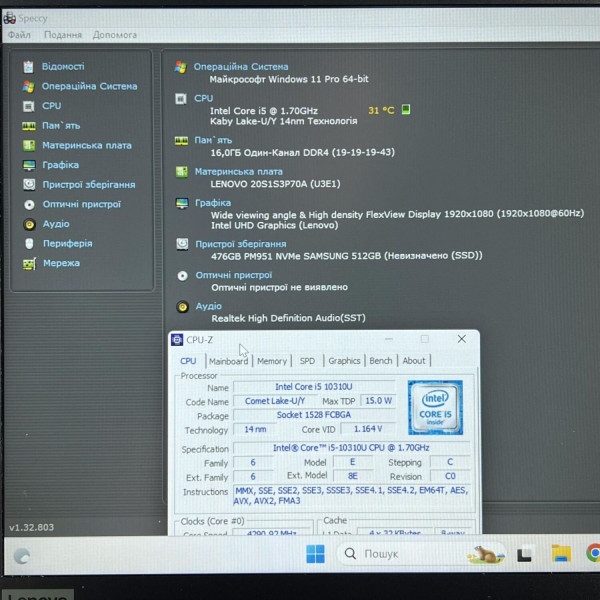Switch to the SPD tab in CPU-Z
The width and height of the screenshot is (600, 600).
307,361
